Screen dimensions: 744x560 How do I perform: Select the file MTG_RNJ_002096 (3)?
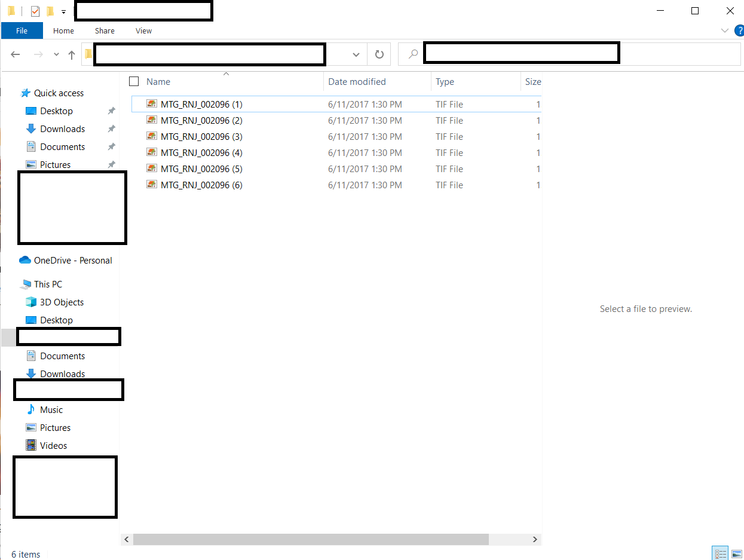coord(201,136)
